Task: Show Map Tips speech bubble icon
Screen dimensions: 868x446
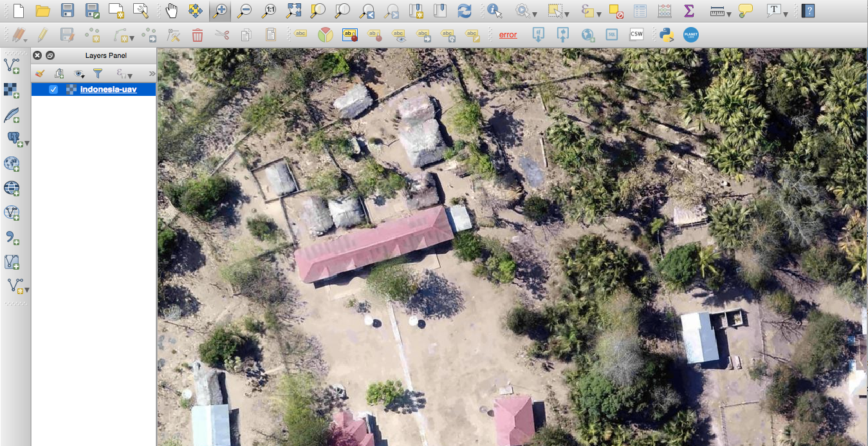Action: tap(746, 11)
